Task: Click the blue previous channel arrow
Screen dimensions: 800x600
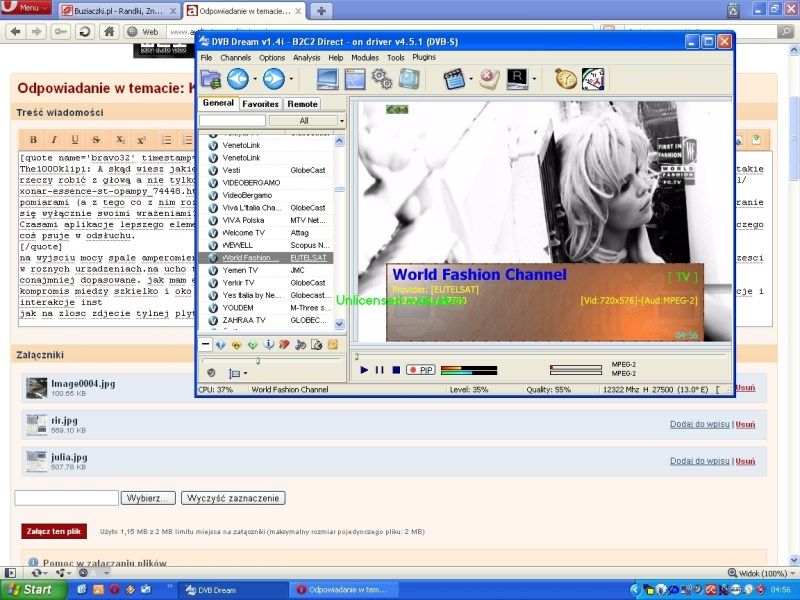Action: point(238,79)
